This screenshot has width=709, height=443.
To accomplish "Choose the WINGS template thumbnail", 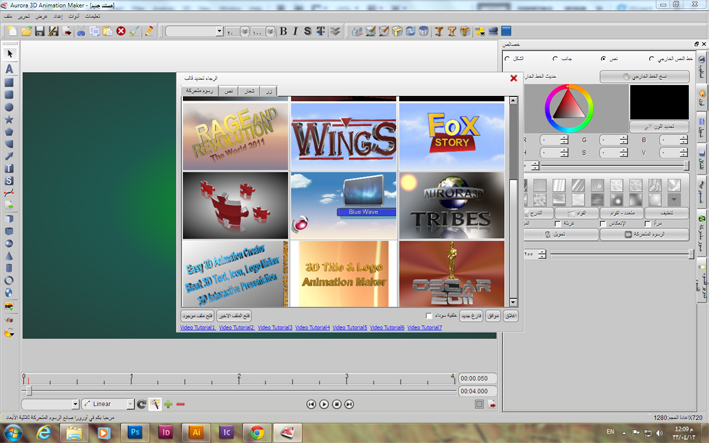I will point(343,136).
